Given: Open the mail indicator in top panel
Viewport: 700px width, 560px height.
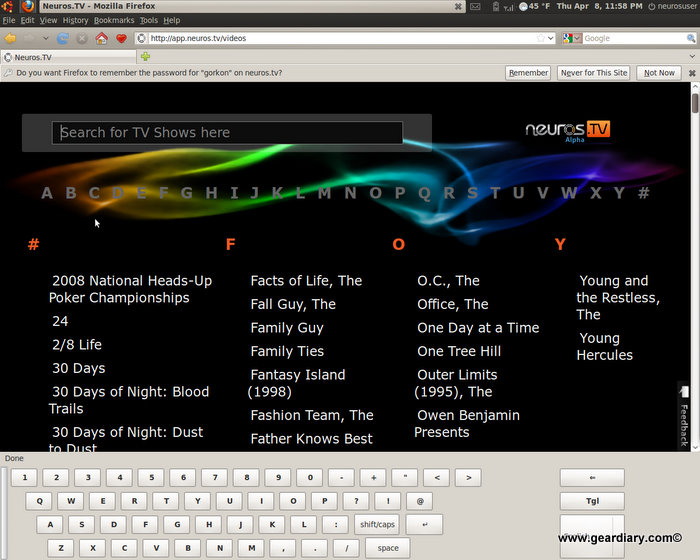Looking at the screenshot, I should point(475,6).
